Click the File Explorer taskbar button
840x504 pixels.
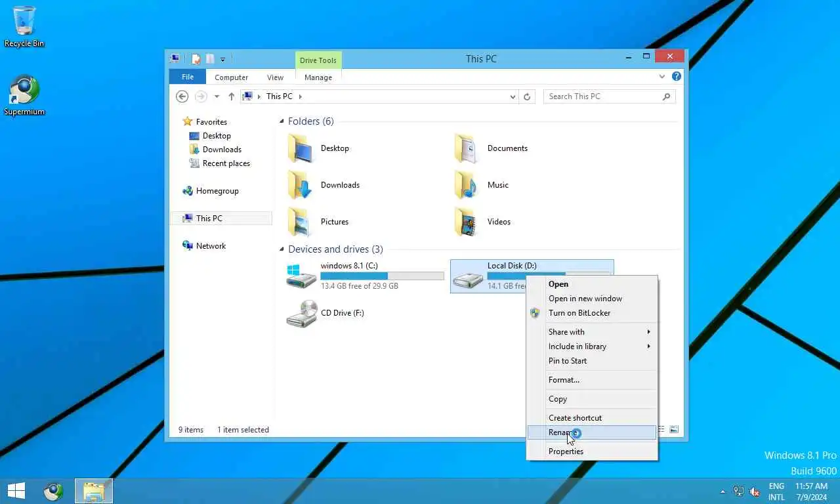click(94, 491)
